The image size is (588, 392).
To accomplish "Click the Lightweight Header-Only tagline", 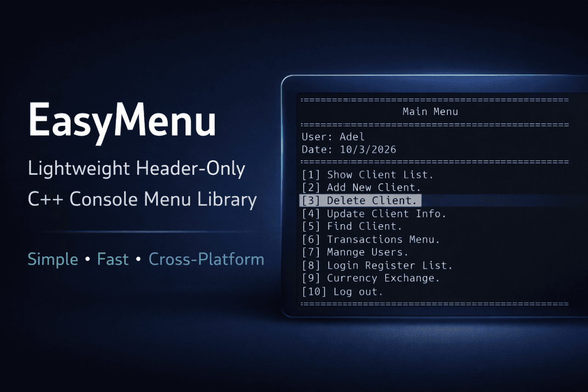I will coord(136,168).
